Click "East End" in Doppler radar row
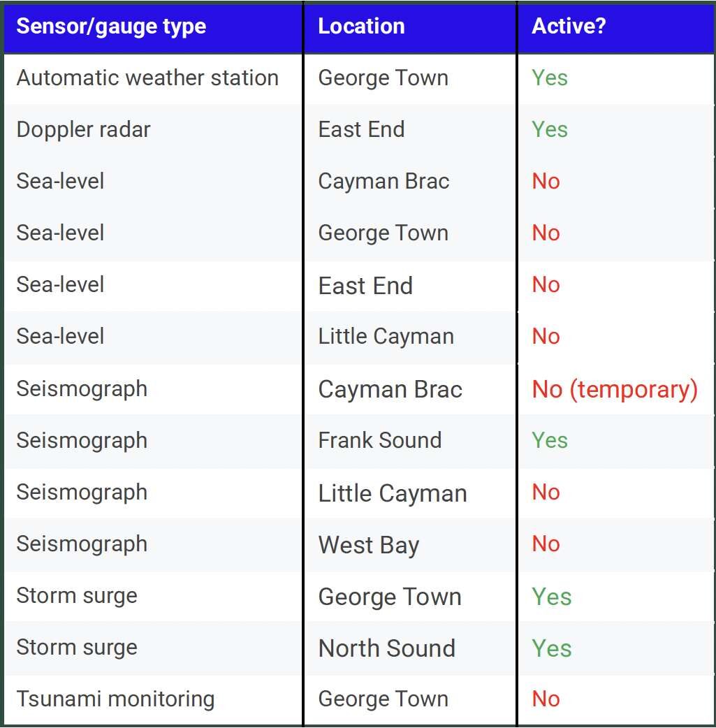Screen dimensions: 716x728 coord(361,129)
